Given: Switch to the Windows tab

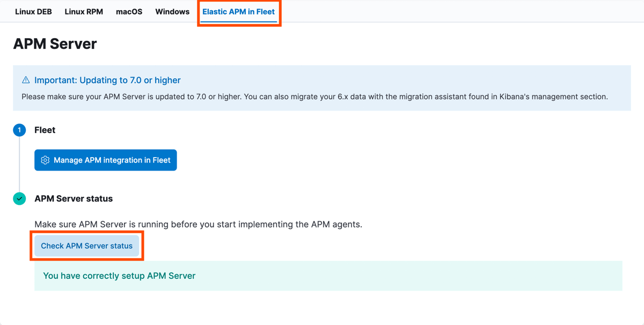Looking at the screenshot, I should (x=172, y=11).
